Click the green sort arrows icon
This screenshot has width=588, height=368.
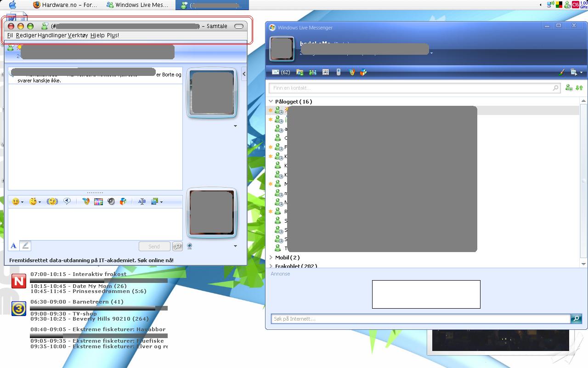(x=579, y=88)
